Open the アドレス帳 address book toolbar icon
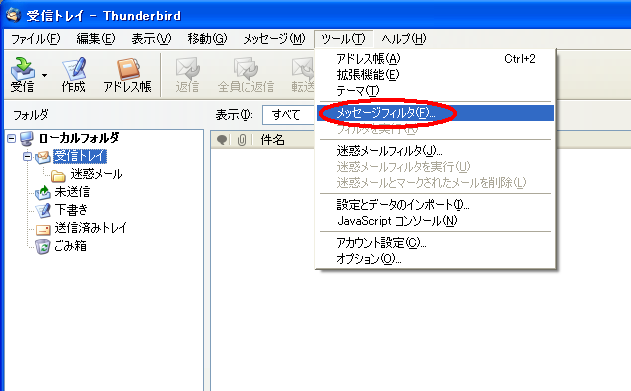Image resolution: width=631 pixels, height=391 pixels. (128, 69)
